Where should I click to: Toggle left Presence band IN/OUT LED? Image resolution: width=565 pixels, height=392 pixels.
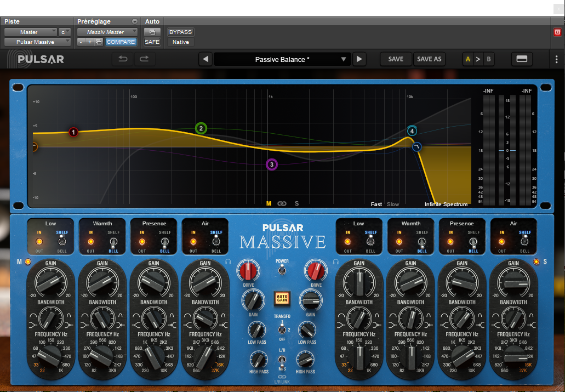coord(142,242)
